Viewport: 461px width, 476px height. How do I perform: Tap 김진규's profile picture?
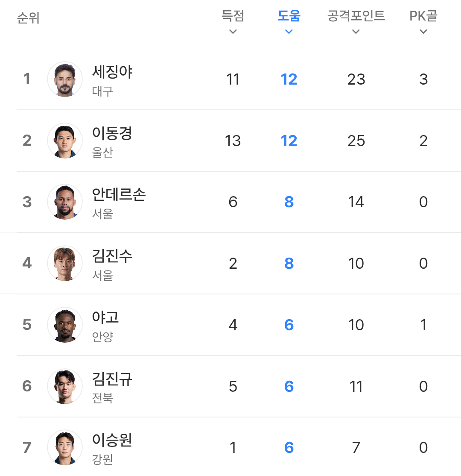(x=65, y=387)
